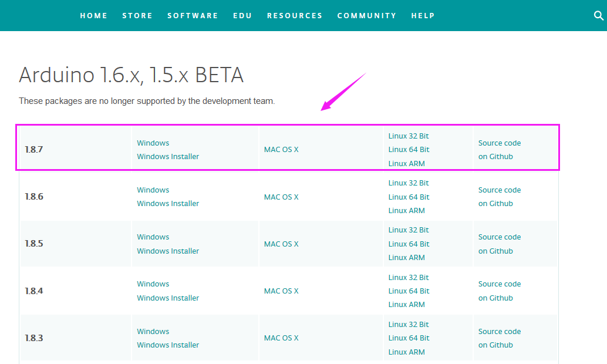
Task: Open the RESOURCES menu
Action: tap(295, 15)
